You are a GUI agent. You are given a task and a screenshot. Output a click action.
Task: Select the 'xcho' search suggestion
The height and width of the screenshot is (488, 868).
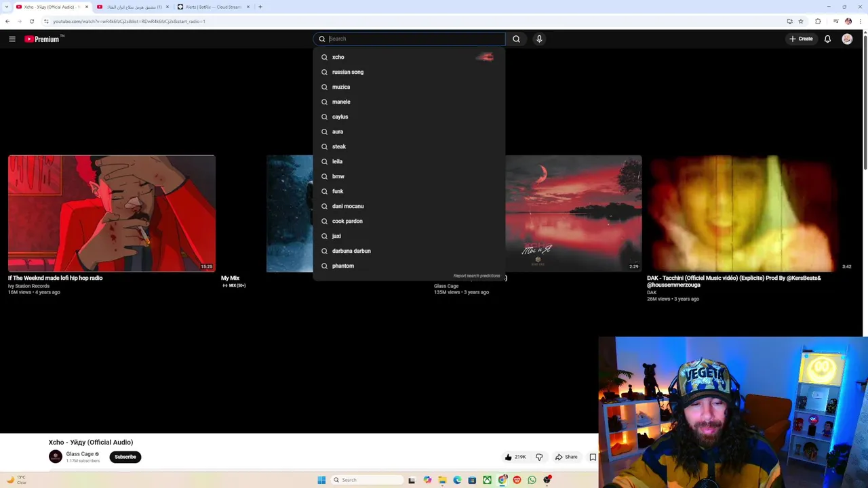(x=409, y=57)
